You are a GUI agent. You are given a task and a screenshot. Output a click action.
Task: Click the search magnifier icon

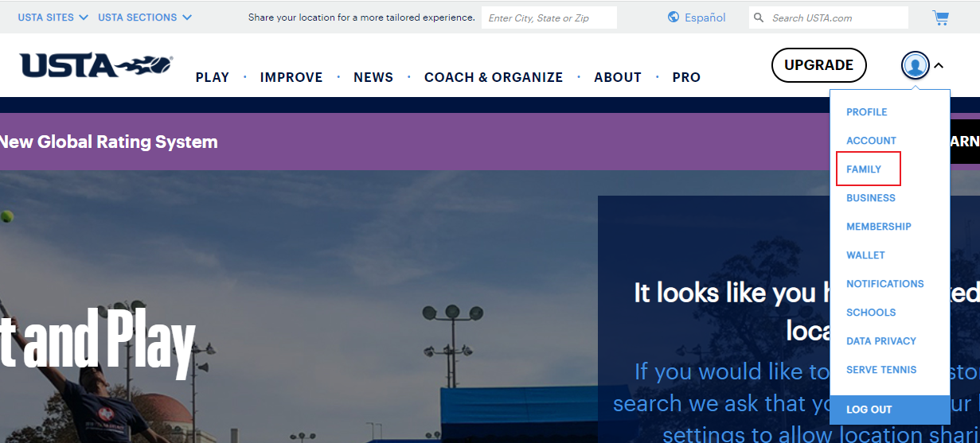[759, 17]
